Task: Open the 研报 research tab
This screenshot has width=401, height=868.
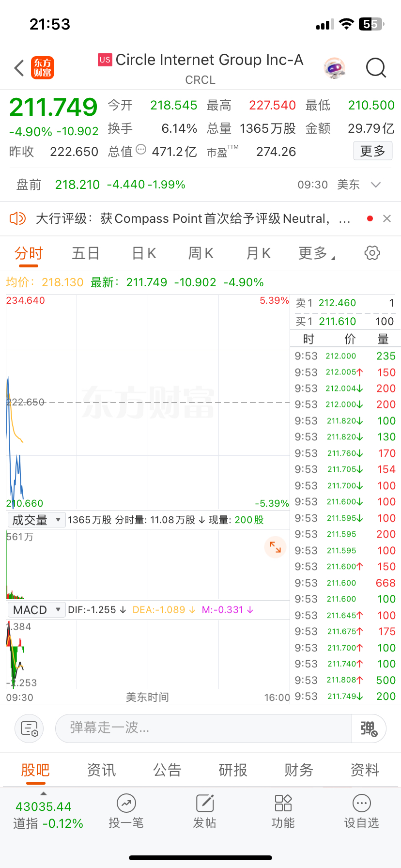Action: coord(233,770)
